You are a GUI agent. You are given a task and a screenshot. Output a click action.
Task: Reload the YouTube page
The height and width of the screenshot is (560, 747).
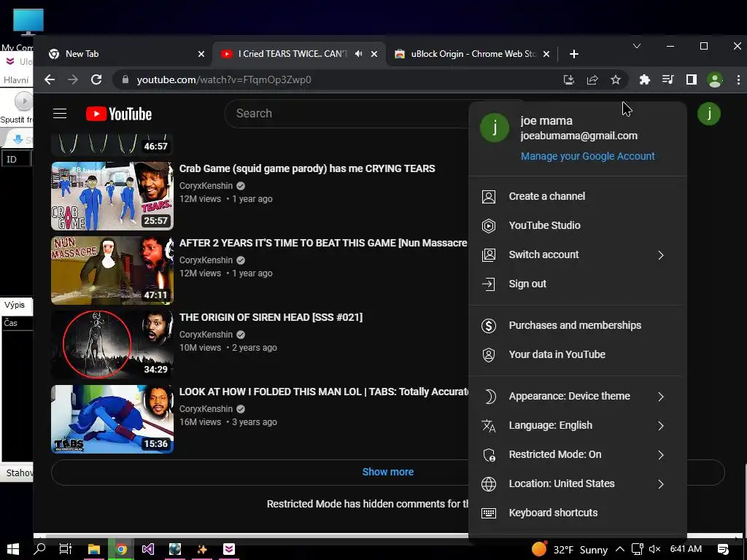click(x=96, y=79)
